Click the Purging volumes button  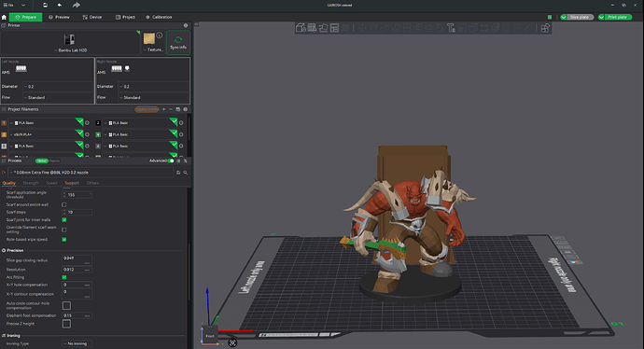coord(147,109)
